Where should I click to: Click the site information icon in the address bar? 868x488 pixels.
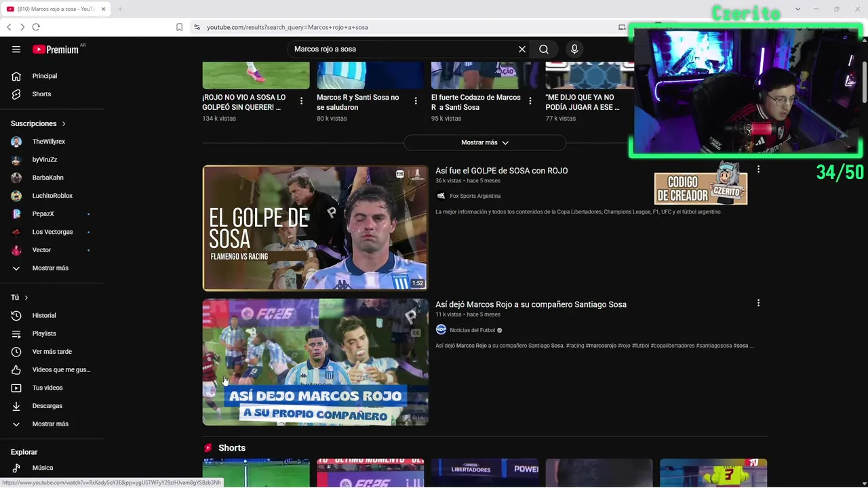pos(197,27)
